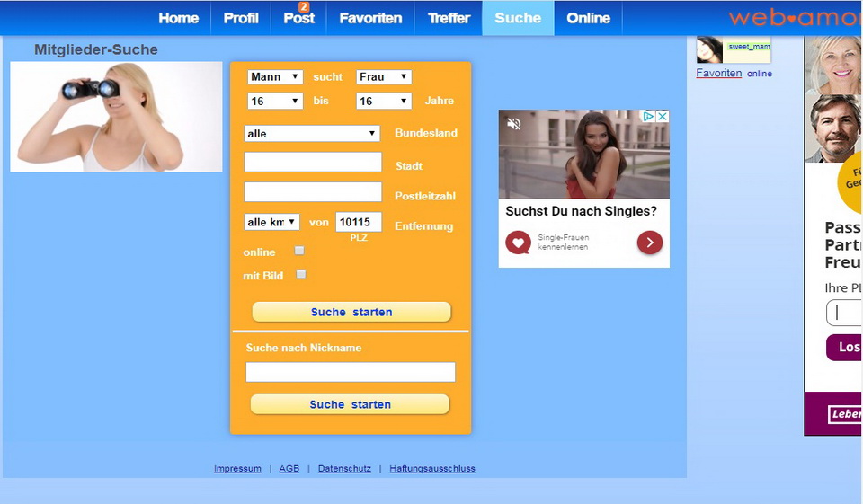Click the heart logo in the ad
Image resolution: width=863 pixels, height=504 pixels.
(518, 243)
